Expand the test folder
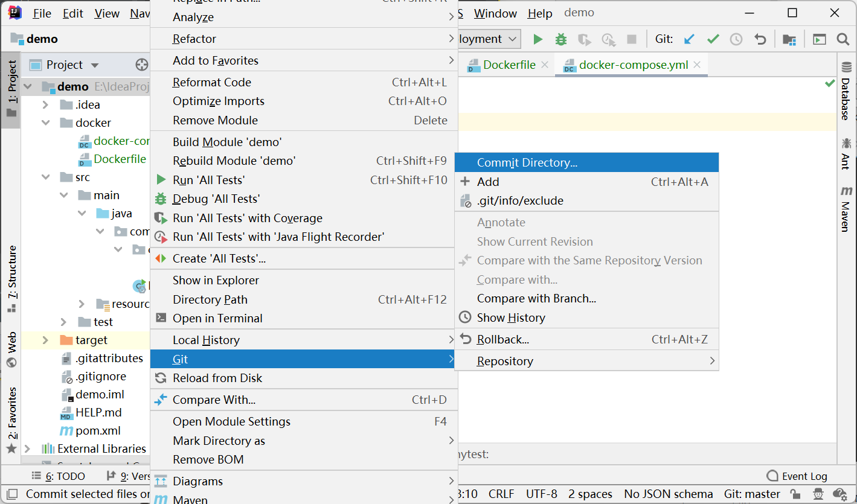 pyautogui.click(x=63, y=322)
